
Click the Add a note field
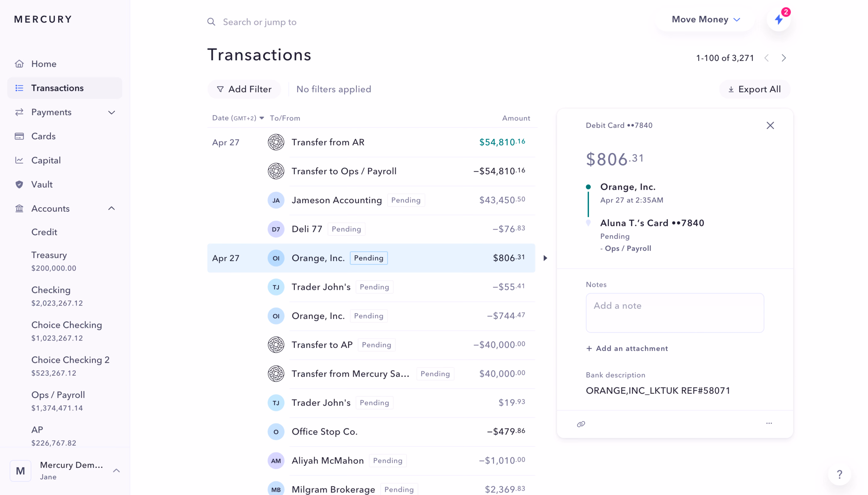675,313
